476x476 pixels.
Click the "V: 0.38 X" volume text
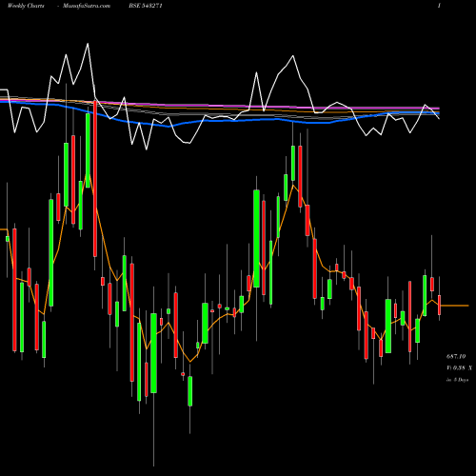[459, 368]
